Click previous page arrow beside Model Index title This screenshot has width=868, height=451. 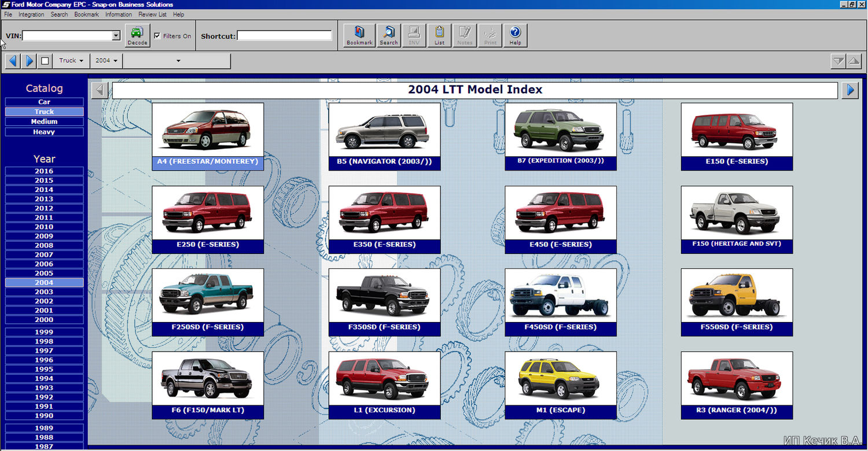pyautogui.click(x=100, y=90)
